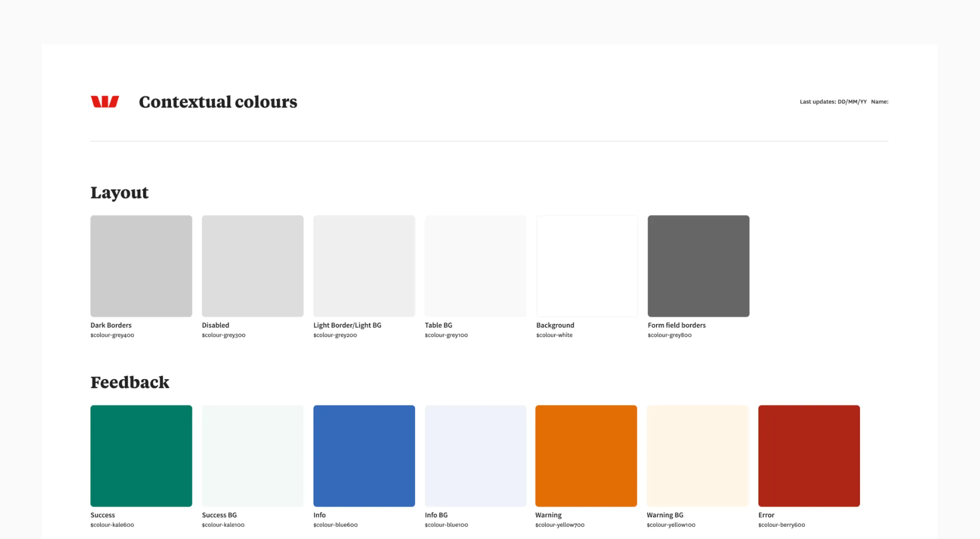Click the 'Light Border/Light BG' label

pos(348,325)
